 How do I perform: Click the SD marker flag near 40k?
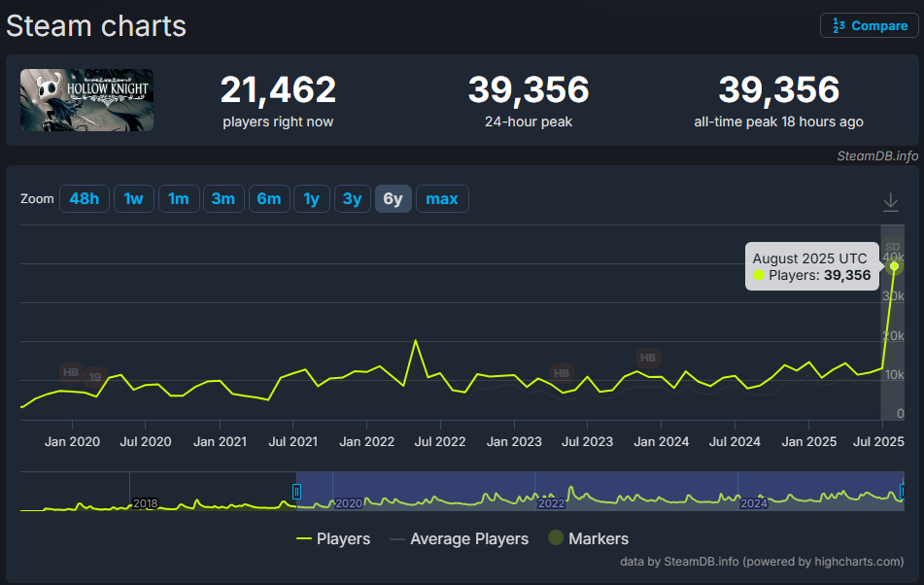893,247
